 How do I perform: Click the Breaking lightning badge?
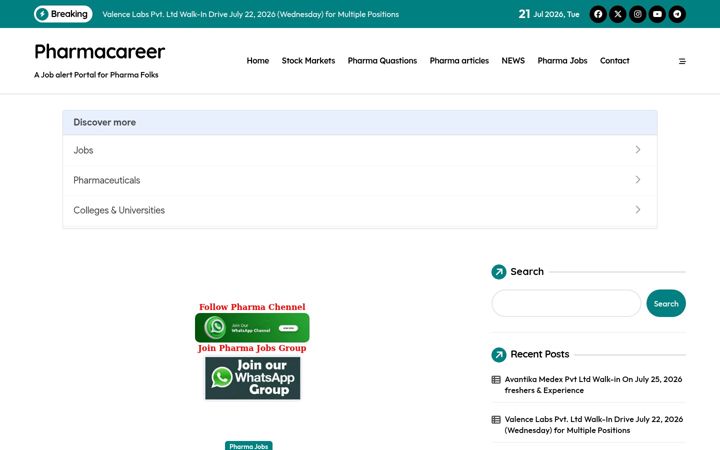coord(63,14)
